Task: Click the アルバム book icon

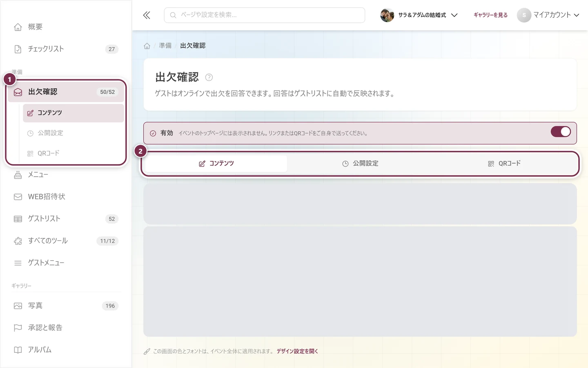Action: pos(18,350)
